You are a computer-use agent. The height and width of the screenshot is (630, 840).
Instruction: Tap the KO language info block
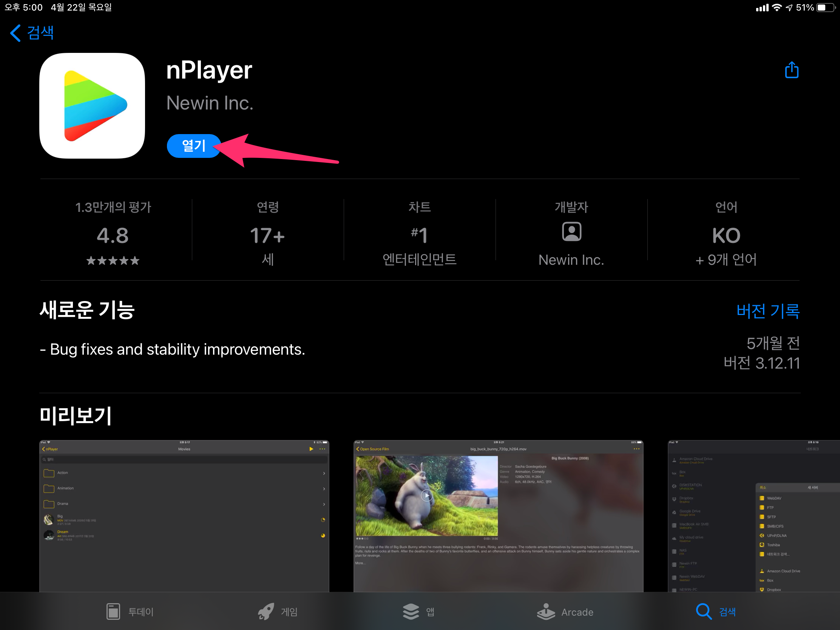[726, 235]
